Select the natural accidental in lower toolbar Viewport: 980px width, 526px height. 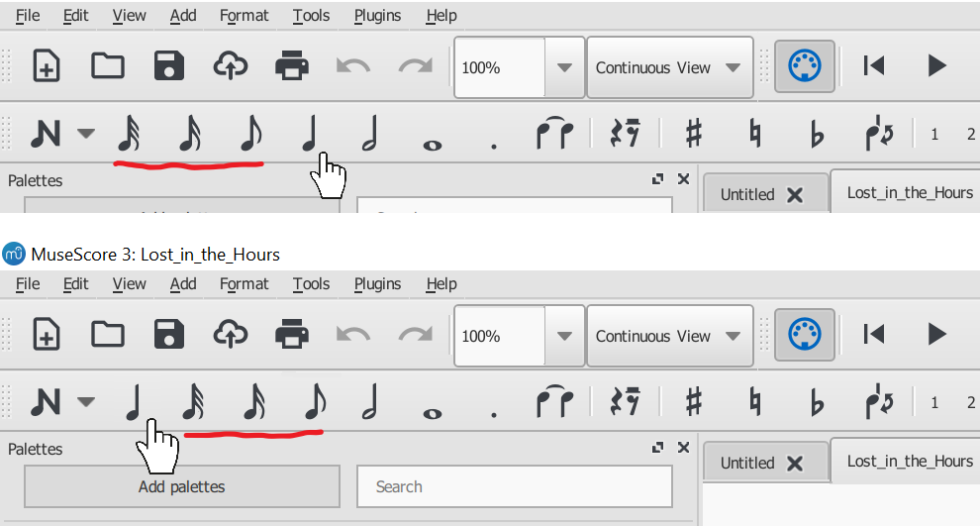(x=755, y=401)
